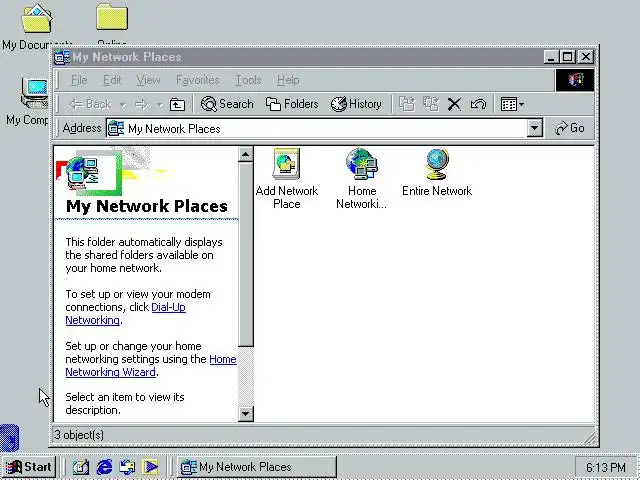Click the My Network Places heading text
Screen dimensions: 640x480
pos(147,206)
